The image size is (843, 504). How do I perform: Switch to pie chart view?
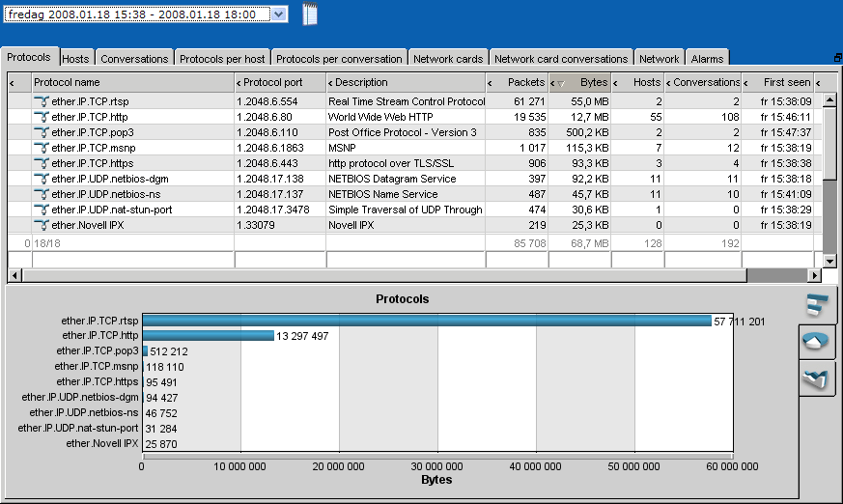(817, 342)
